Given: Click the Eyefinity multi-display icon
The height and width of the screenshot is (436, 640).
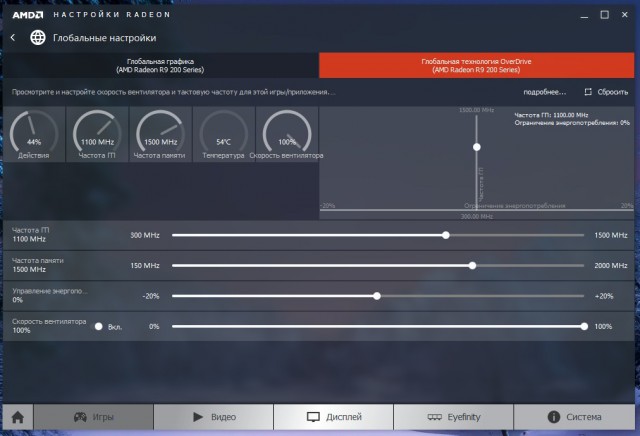Looking at the screenshot, I should [x=435, y=417].
